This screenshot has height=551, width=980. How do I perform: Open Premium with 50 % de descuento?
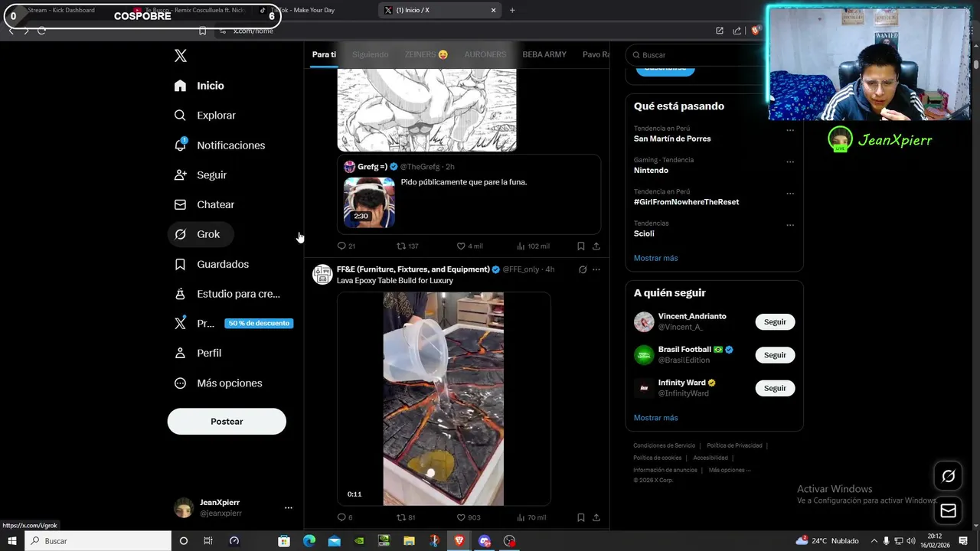point(233,323)
